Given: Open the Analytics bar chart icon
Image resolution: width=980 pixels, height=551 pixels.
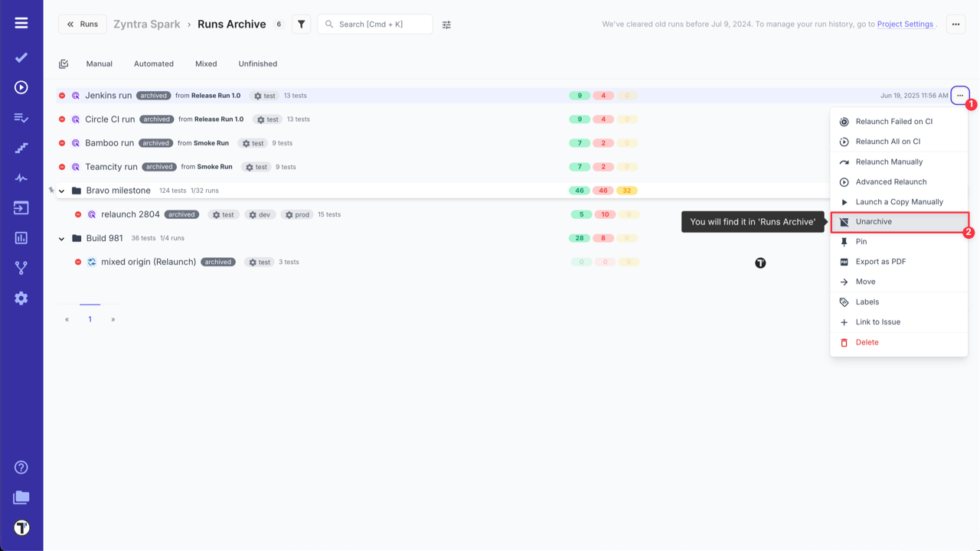Looking at the screenshot, I should 21,238.
